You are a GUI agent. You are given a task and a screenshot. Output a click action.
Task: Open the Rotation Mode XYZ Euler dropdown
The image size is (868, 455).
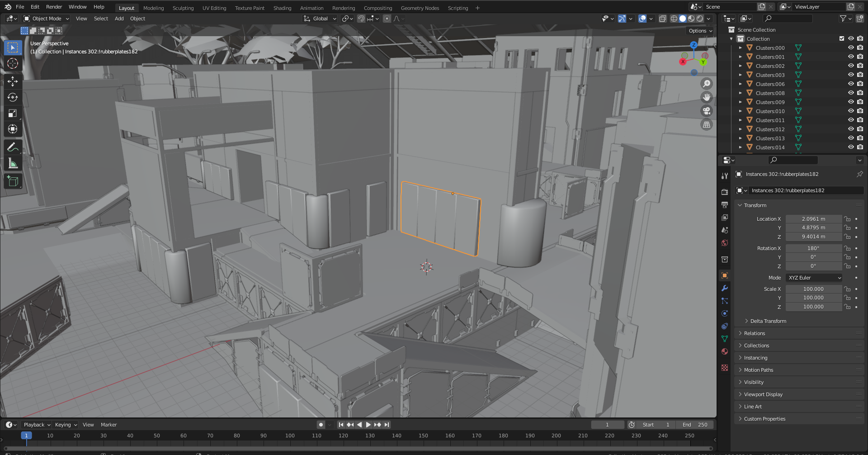[814, 278]
